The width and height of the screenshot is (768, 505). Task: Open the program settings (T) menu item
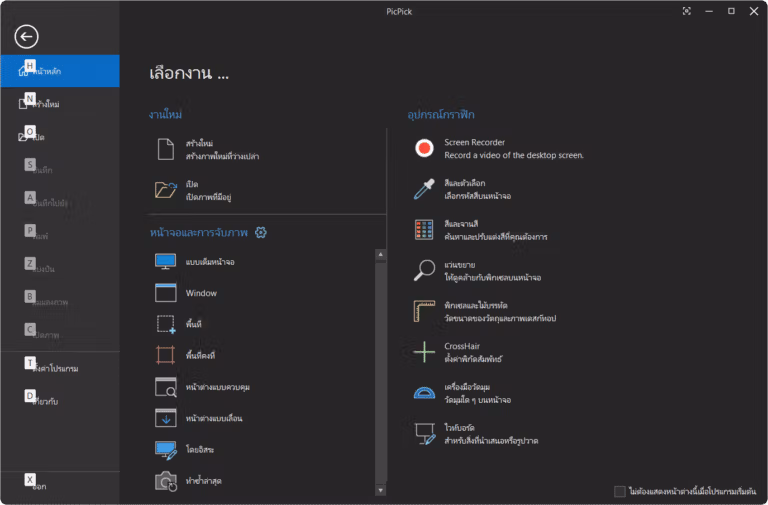click(x=60, y=367)
